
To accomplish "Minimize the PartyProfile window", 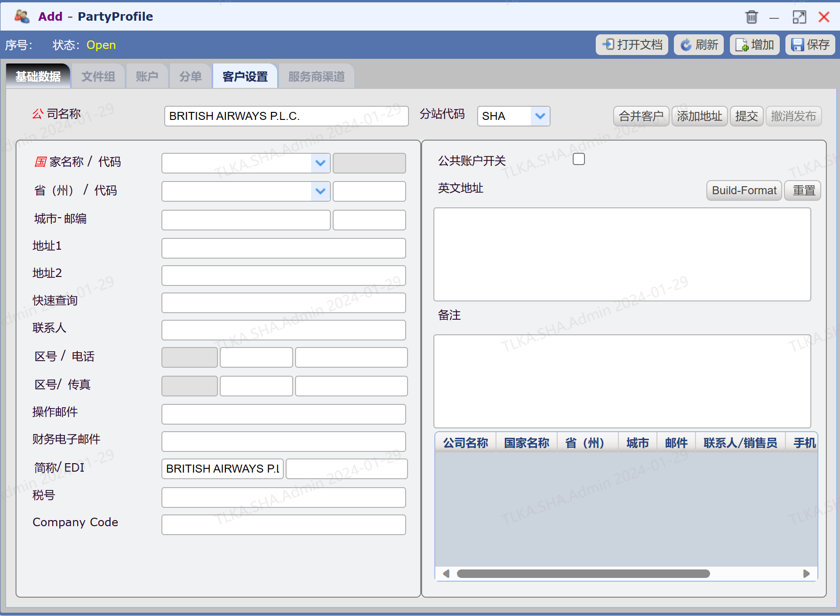I will click(x=774, y=18).
